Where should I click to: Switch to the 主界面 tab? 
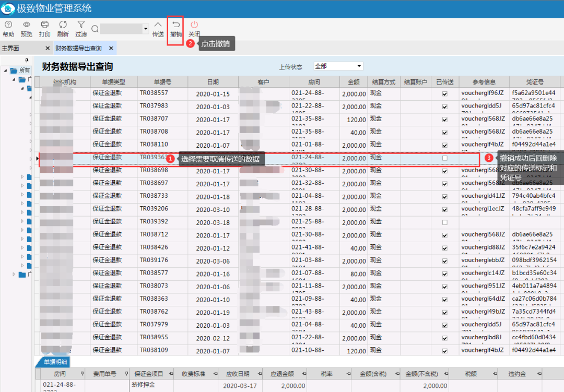(11, 48)
